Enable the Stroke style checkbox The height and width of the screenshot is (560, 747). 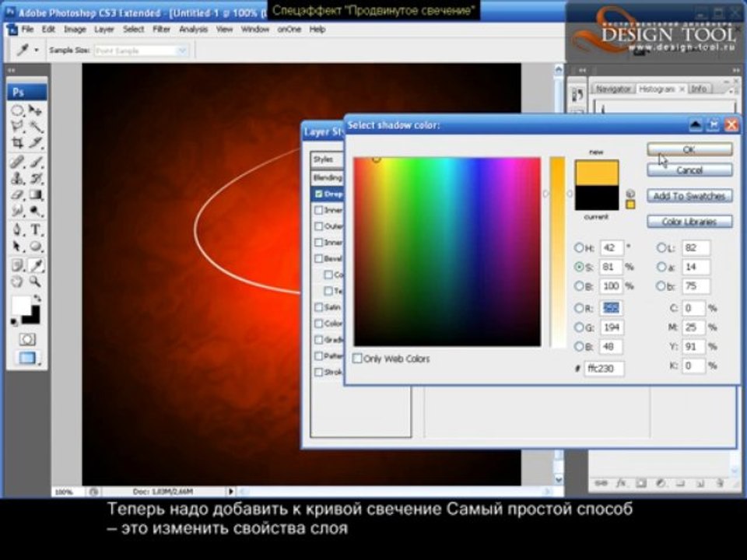pyautogui.click(x=319, y=372)
